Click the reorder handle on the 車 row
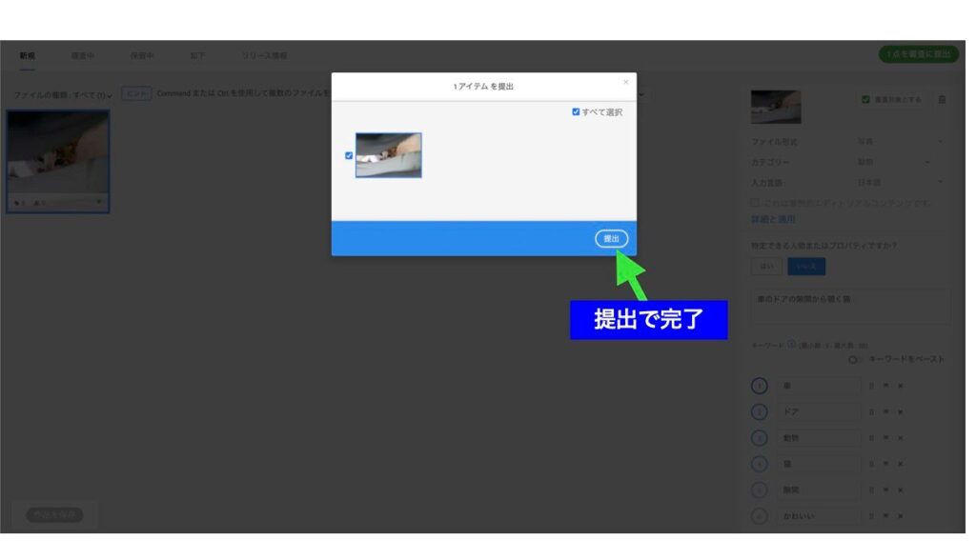The width and height of the screenshot is (976, 560). [x=871, y=386]
